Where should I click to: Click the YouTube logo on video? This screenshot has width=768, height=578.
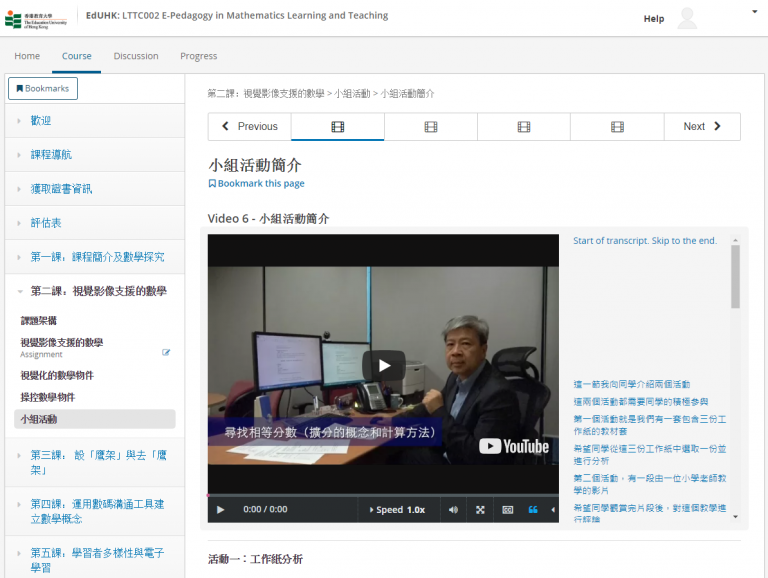(x=513, y=446)
